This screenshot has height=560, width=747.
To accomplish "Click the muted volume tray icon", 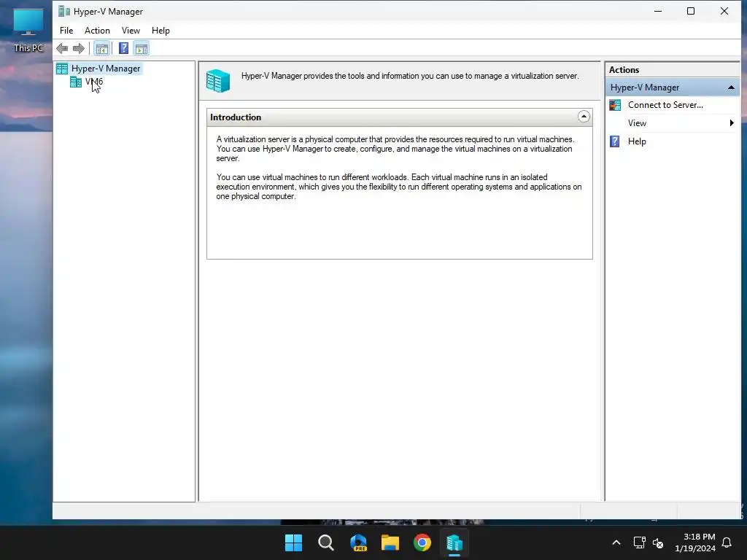I will click(658, 542).
